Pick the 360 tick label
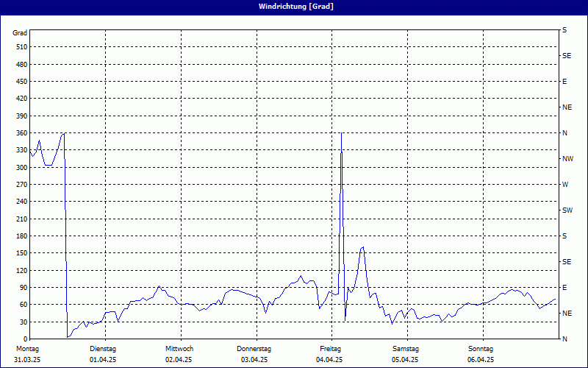Image resolution: width=588 pixels, height=368 pixels. point(22,133)
